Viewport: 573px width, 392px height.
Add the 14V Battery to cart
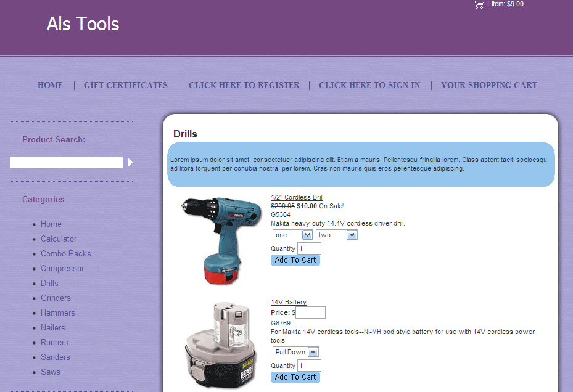(295, 377)
